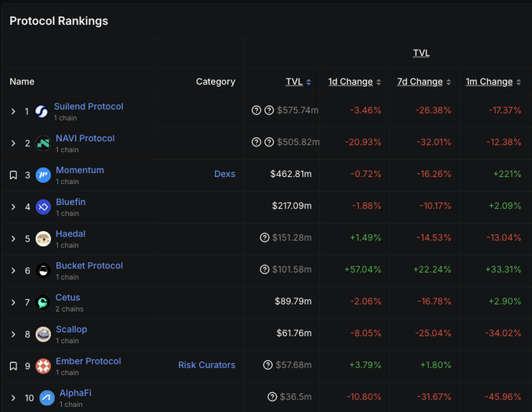Open the Momentum protocol link

click(x=80, y=170)
